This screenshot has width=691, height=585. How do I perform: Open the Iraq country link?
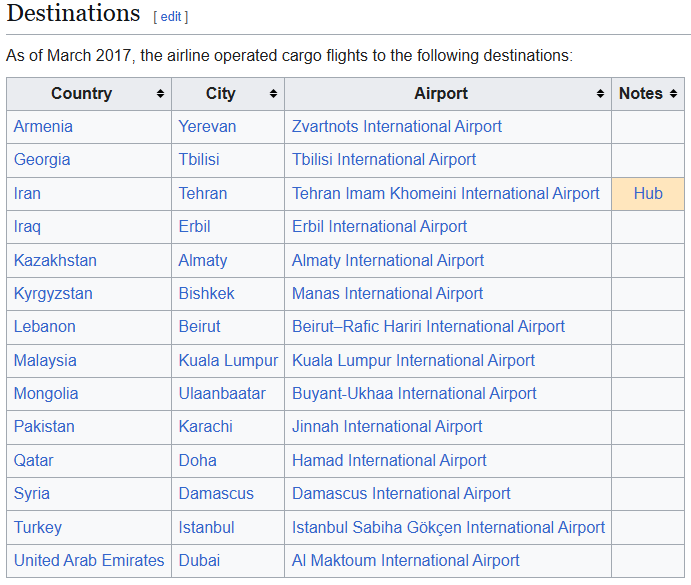point(27,227)
